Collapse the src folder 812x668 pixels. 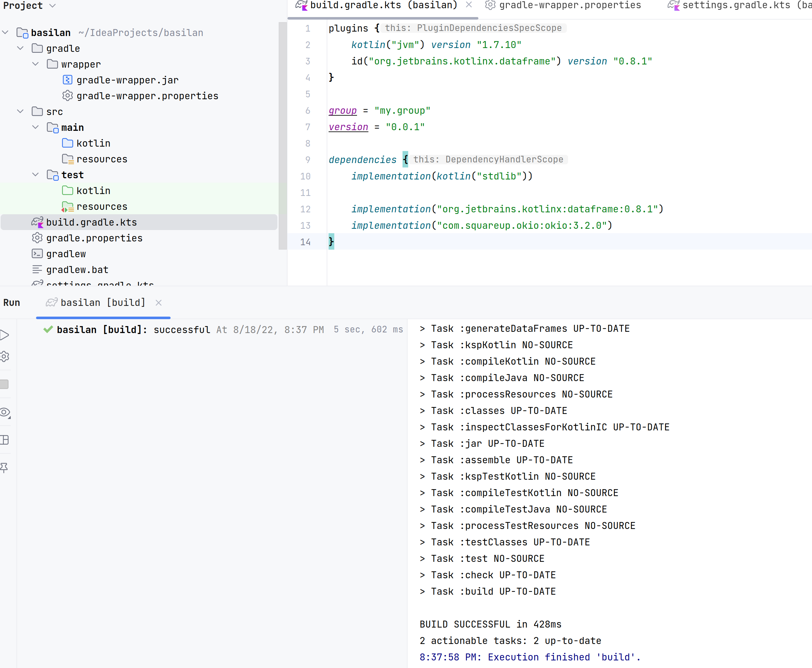(x=20, y=111)
